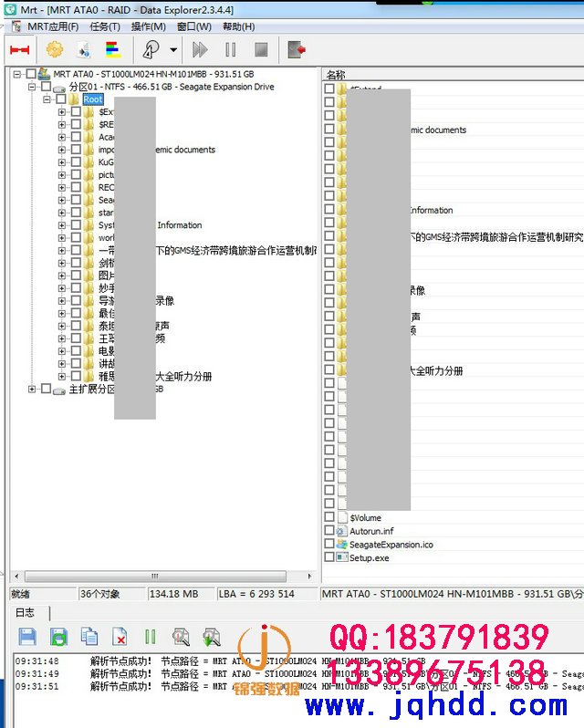Image resolution: width=584 pixels, height=728 pixels.
Task: Copy log entries with copy icon
Action: (89, 637)
